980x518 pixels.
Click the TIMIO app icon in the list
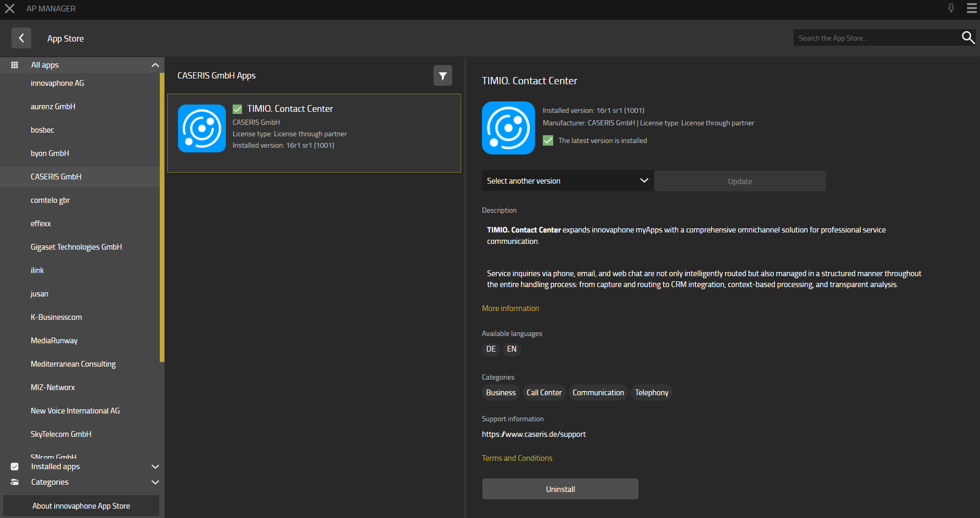tap(202, 128)
